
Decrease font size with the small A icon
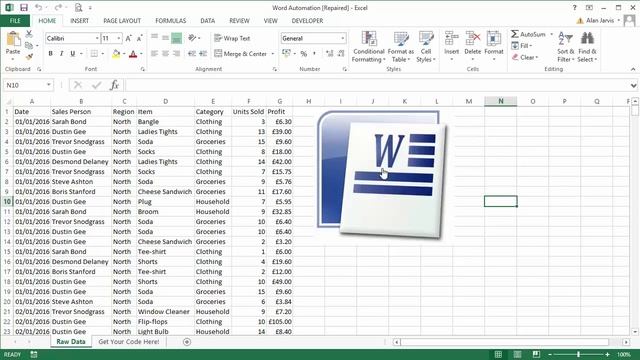pyautogui.click(x=139, y=38)
